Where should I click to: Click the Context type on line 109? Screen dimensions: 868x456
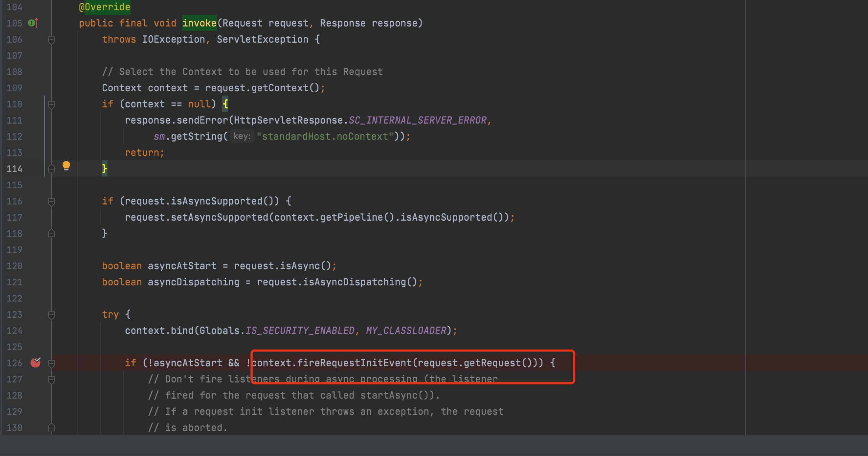[x=122, y=88]
